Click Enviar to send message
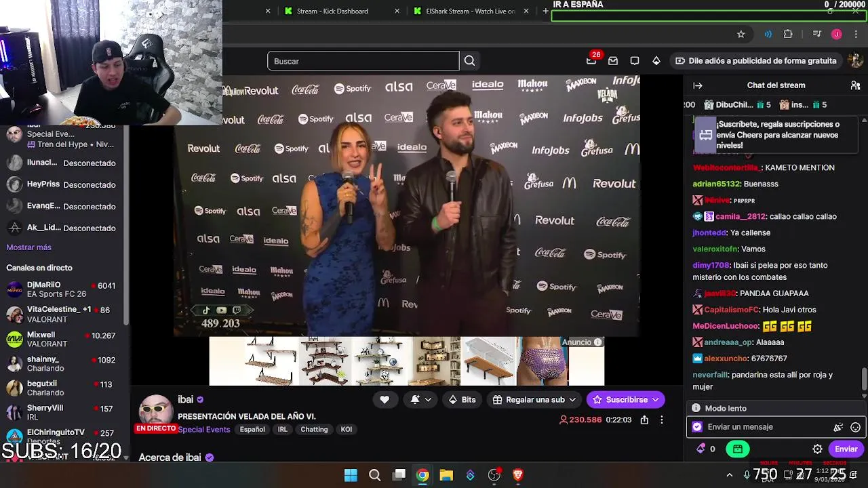Screen dimensions: 868x488 coord(846,449)
